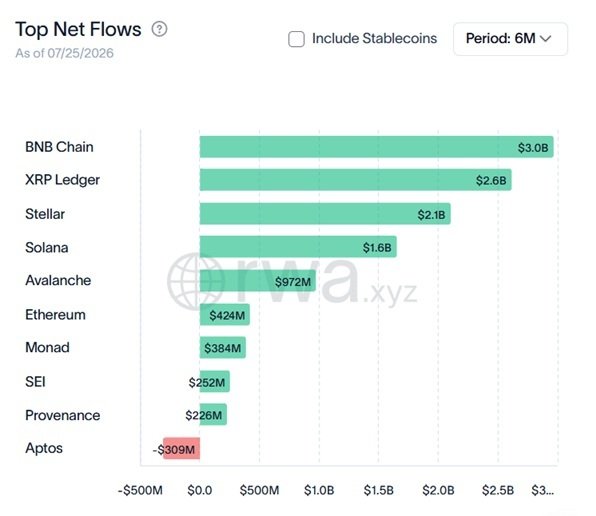Click the help question mark icon

[x=159, y=29]
